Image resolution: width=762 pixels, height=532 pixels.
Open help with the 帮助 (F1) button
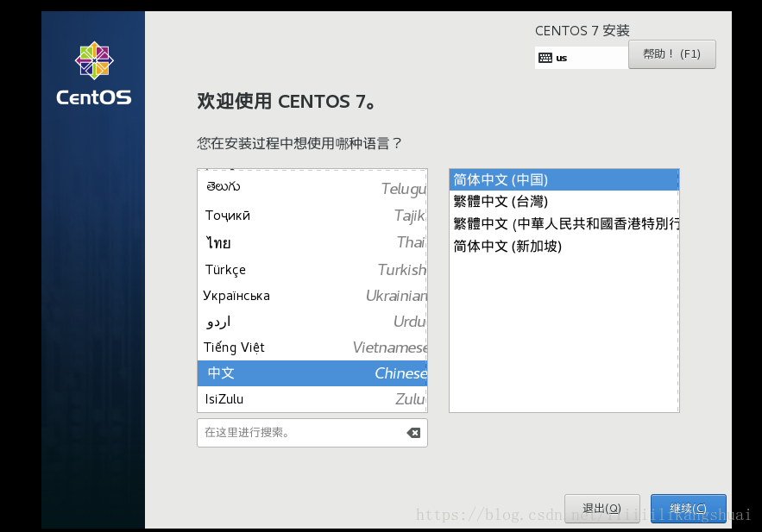671,53
